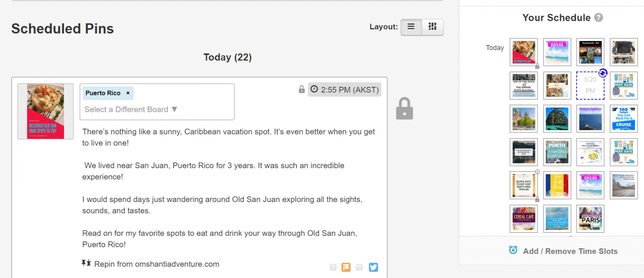Click the orange Pinterest share icon
Screen dimensions: 644x278
[346, 267]
